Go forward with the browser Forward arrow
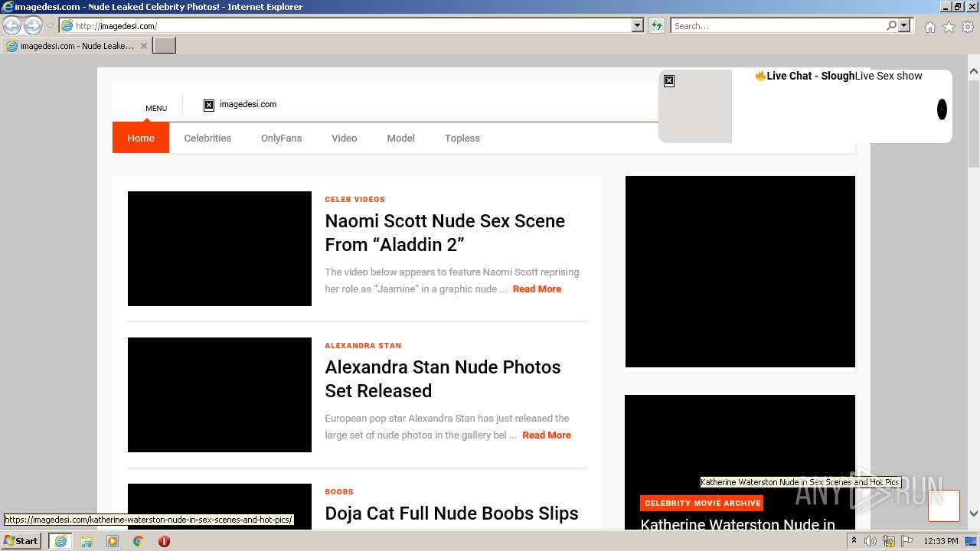Screen dimensions: 980x551 (x=33, y=26)
